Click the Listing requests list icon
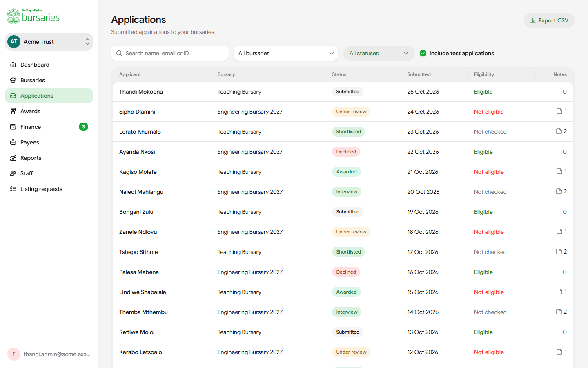The width and height of the screenshot is (588, 368). (x=13, y=189)
